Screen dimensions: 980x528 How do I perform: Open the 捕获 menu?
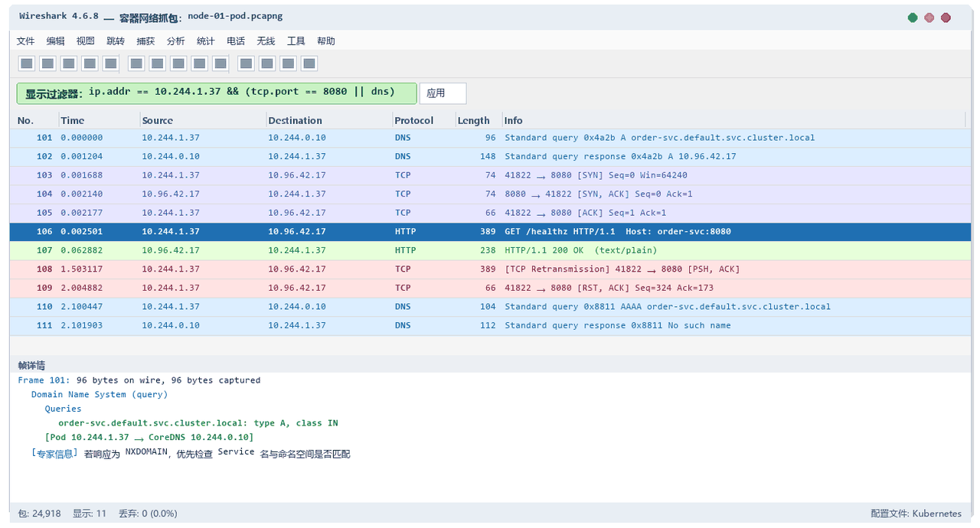(x=145, y=41)
